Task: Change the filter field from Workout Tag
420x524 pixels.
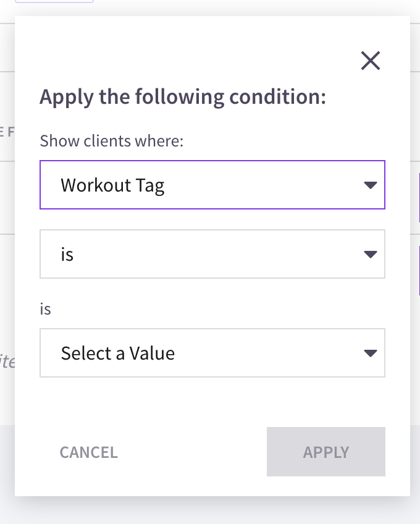Action: (x=212, y=185)
